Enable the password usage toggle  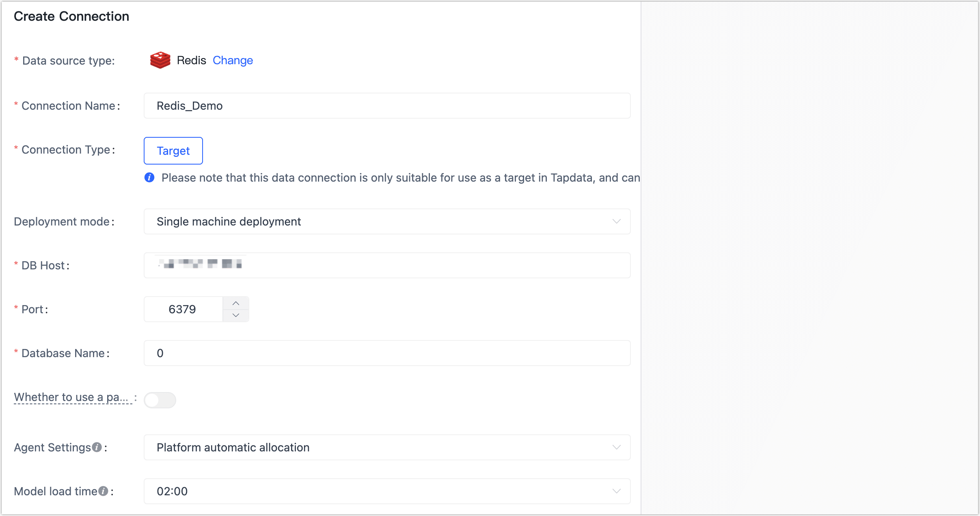(160, 400)
